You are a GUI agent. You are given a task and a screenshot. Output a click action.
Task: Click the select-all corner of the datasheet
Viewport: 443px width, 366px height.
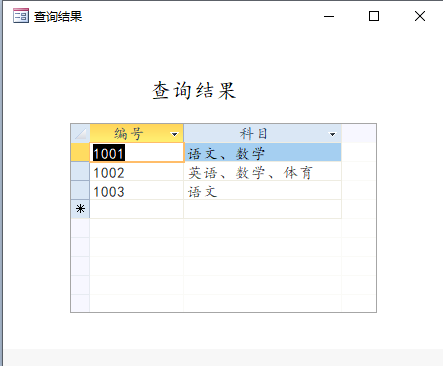pos(80,134)
